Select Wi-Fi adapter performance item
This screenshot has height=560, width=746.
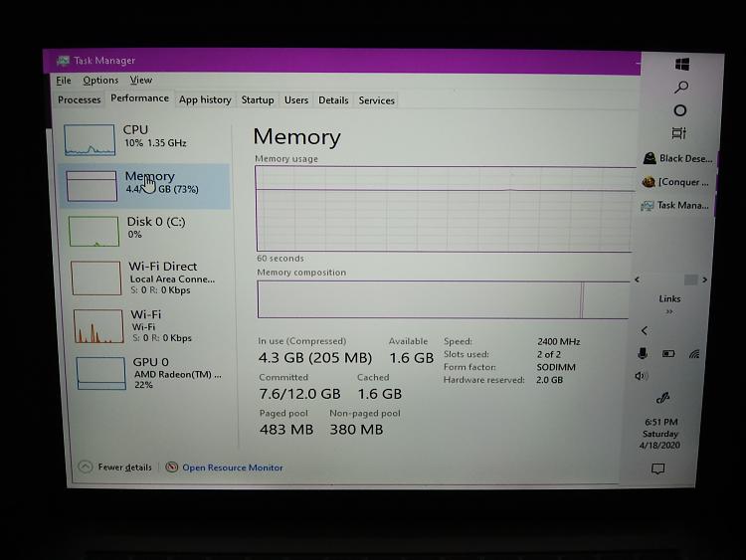[x=151, y=326]
